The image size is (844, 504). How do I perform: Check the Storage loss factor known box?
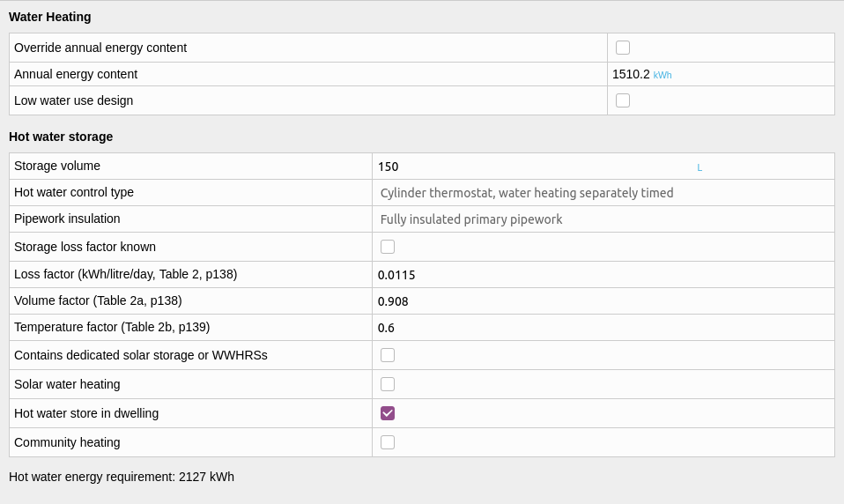click(388, 247)
